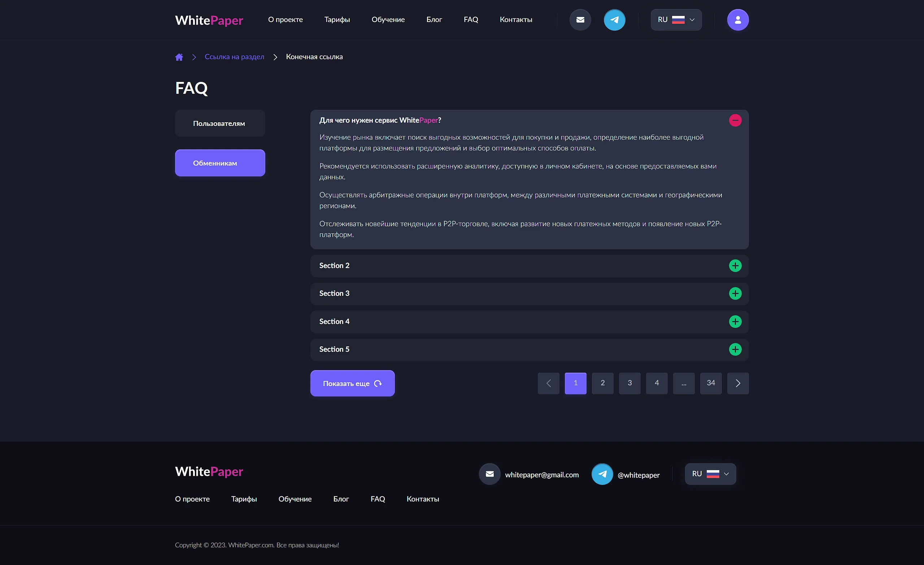Click the footer Telegram icon

[602, 474]
